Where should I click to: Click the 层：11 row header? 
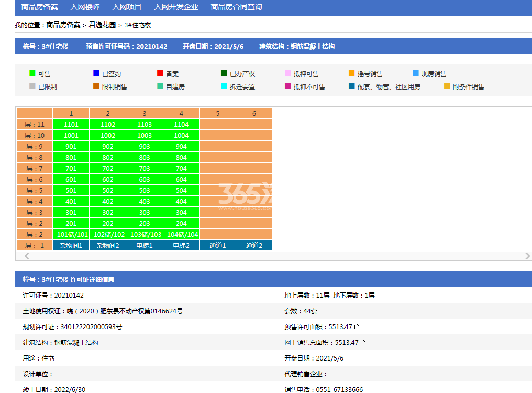35,124
